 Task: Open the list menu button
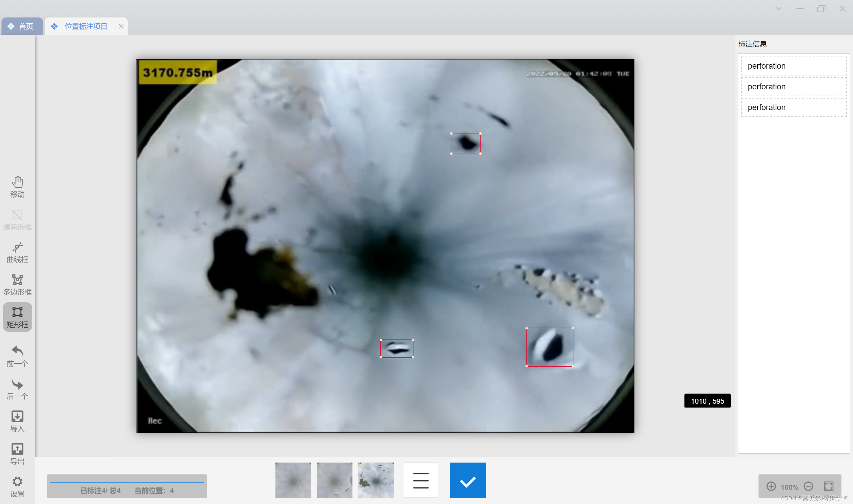tap(420, 480)
